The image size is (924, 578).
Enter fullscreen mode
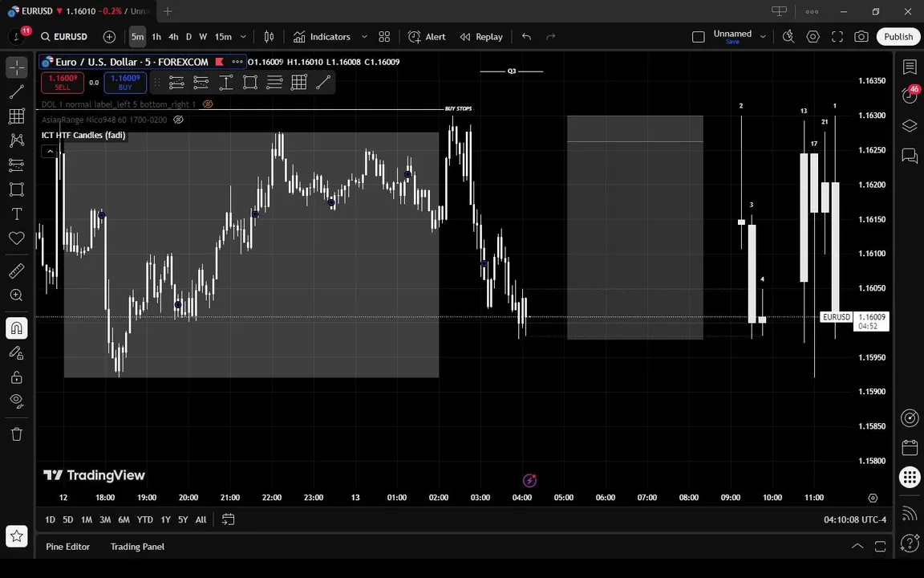pos(837,37)
